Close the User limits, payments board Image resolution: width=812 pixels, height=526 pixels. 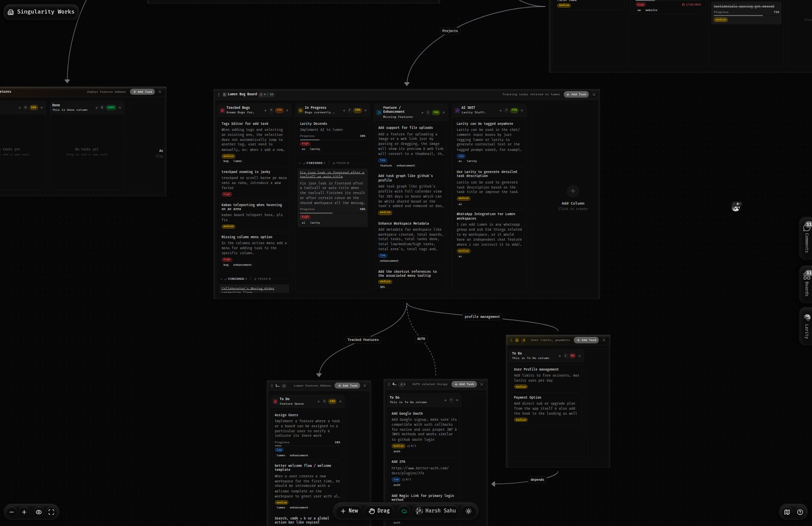(x=604, y=340)
